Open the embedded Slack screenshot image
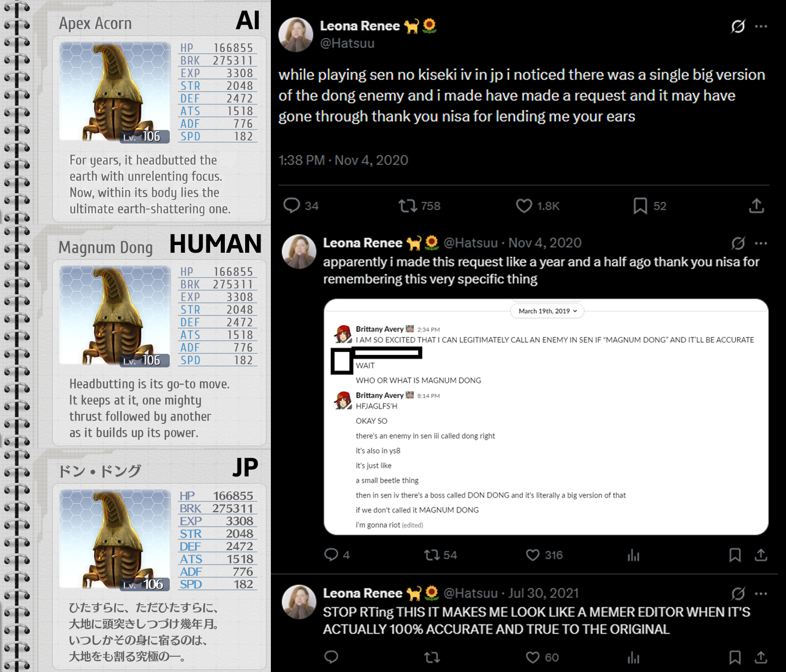The image size is (786, 672). coord(546,417)
